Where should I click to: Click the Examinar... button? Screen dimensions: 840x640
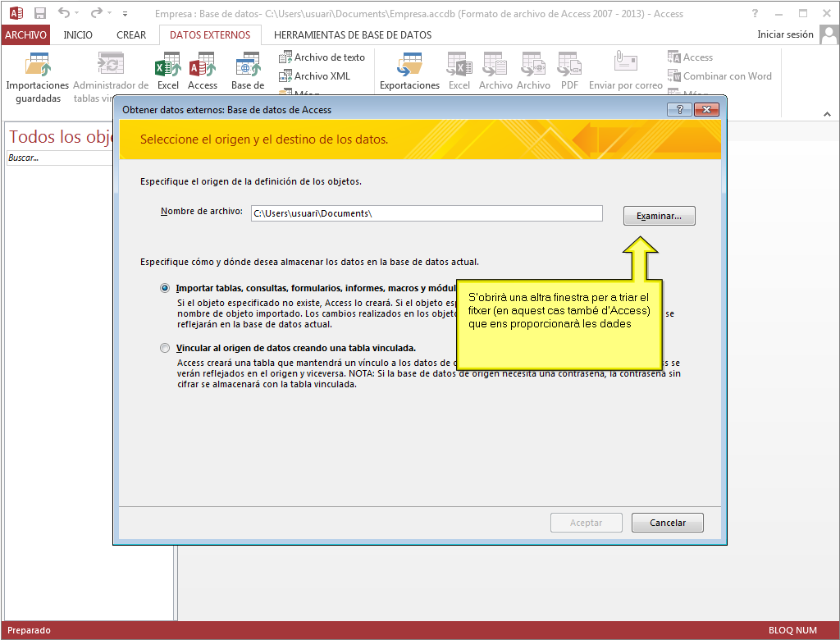coord(659,216)
